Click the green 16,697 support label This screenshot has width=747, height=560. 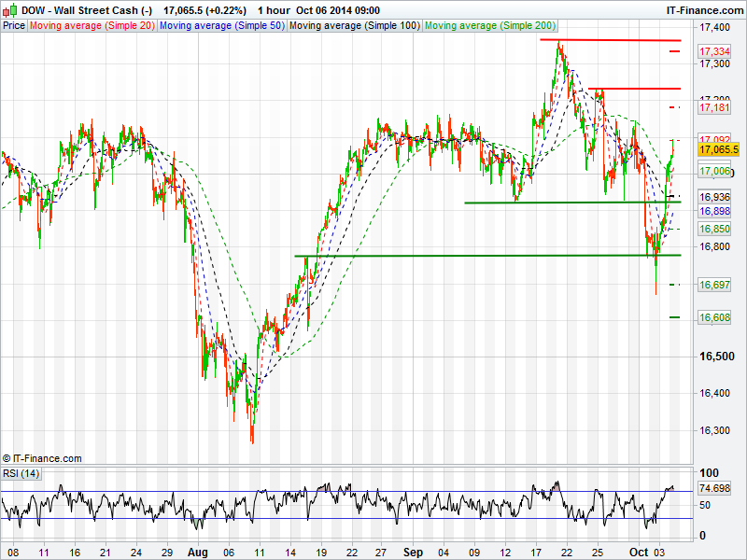click(714, 285)
